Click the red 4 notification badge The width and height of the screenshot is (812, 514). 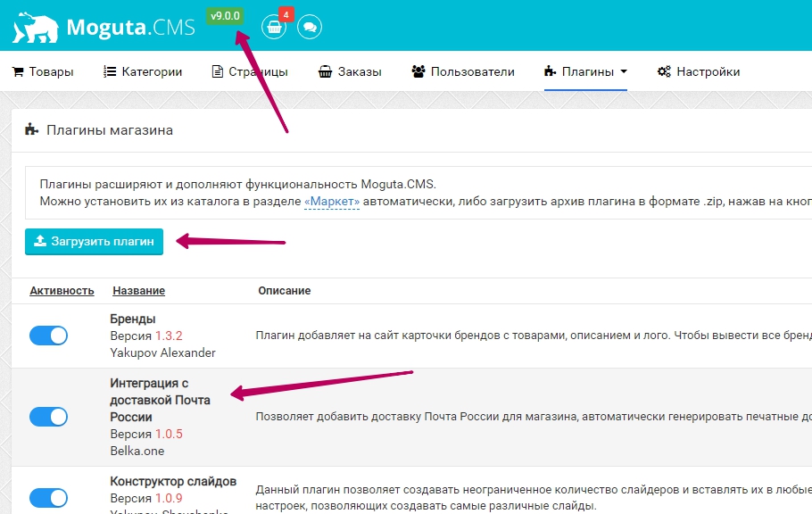click(x=286, y=14)
